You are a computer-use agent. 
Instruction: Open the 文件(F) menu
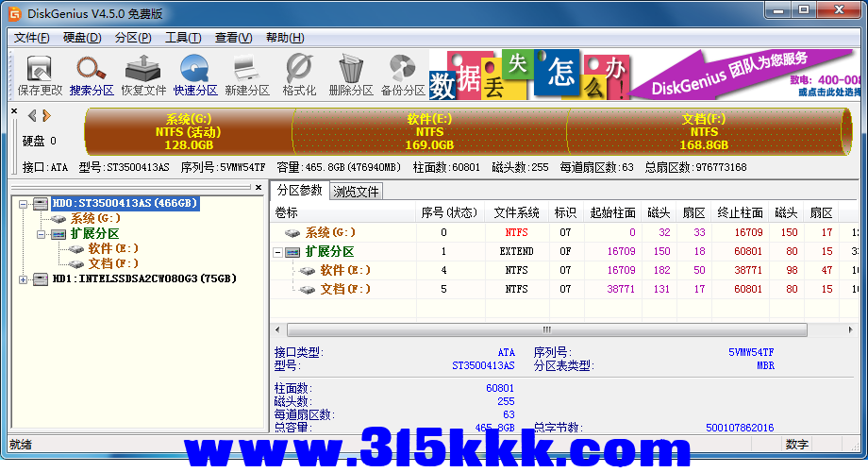click(31, 38)
